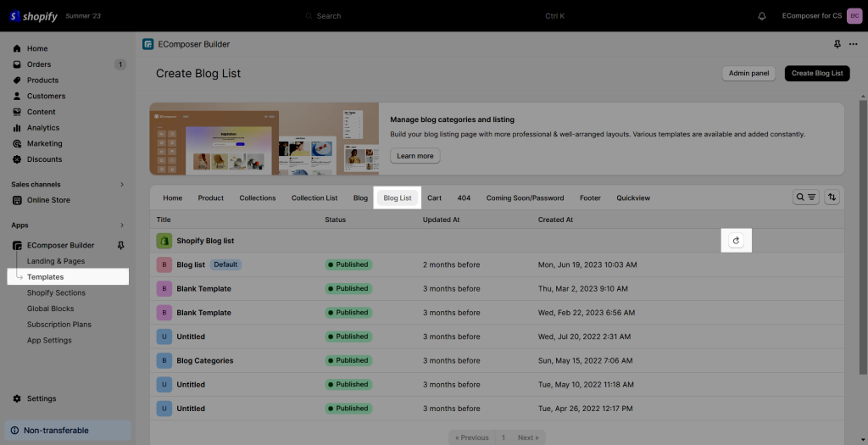Open the search and filter control
This screenshot has width=868, height=445.
806,197
